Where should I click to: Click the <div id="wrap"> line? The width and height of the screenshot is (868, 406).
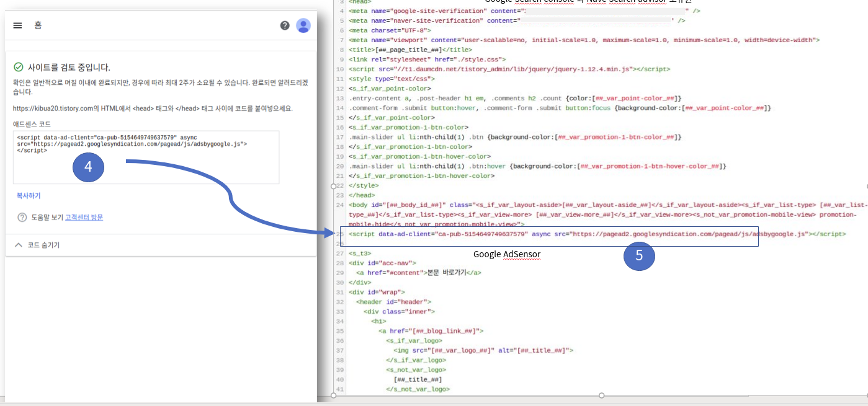pos(377,292)
